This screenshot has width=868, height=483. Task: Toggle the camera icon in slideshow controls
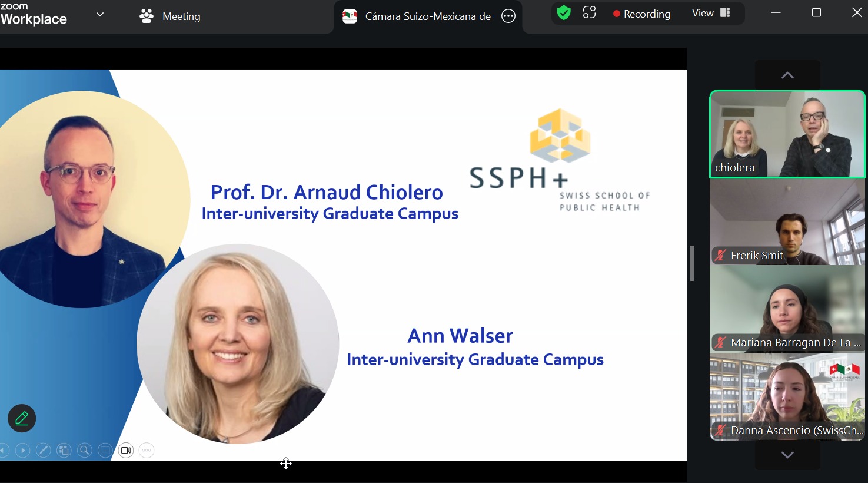126,451
